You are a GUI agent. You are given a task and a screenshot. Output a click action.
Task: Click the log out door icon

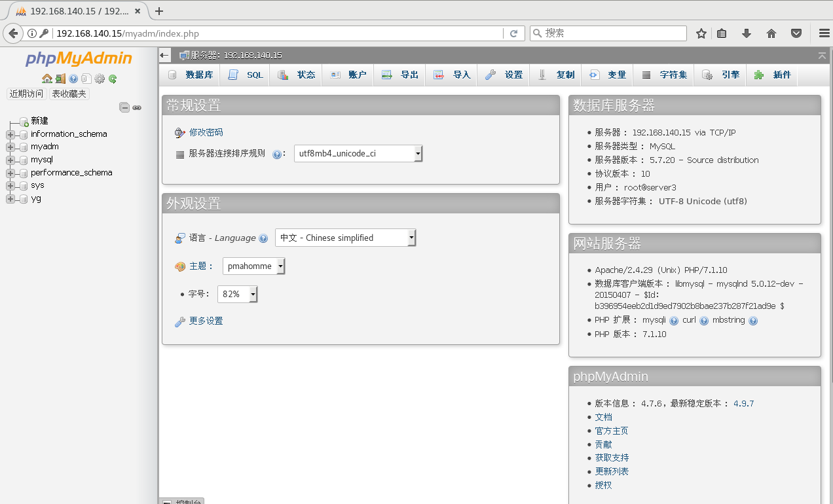pyautogui.click(x=60, y=79)
